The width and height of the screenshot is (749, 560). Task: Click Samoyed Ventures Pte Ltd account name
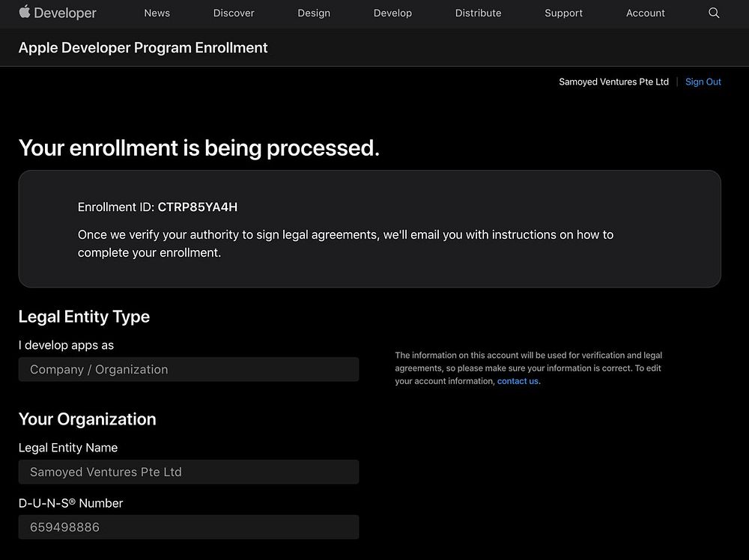tap(613, 82)
